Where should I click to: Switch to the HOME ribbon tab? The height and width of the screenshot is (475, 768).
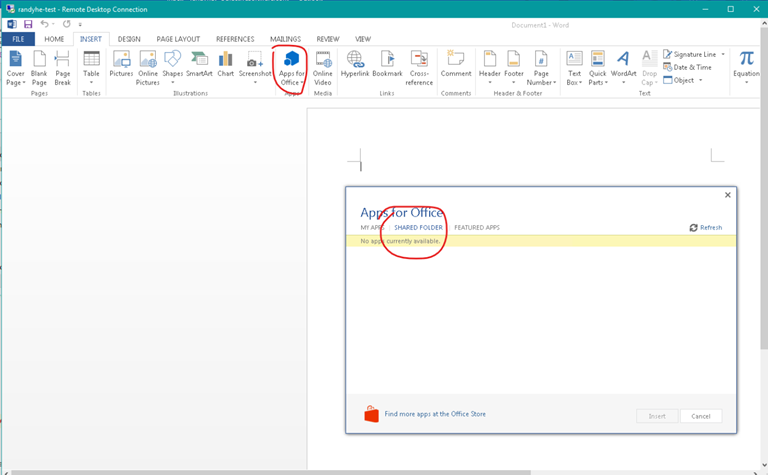coord(54,39)
